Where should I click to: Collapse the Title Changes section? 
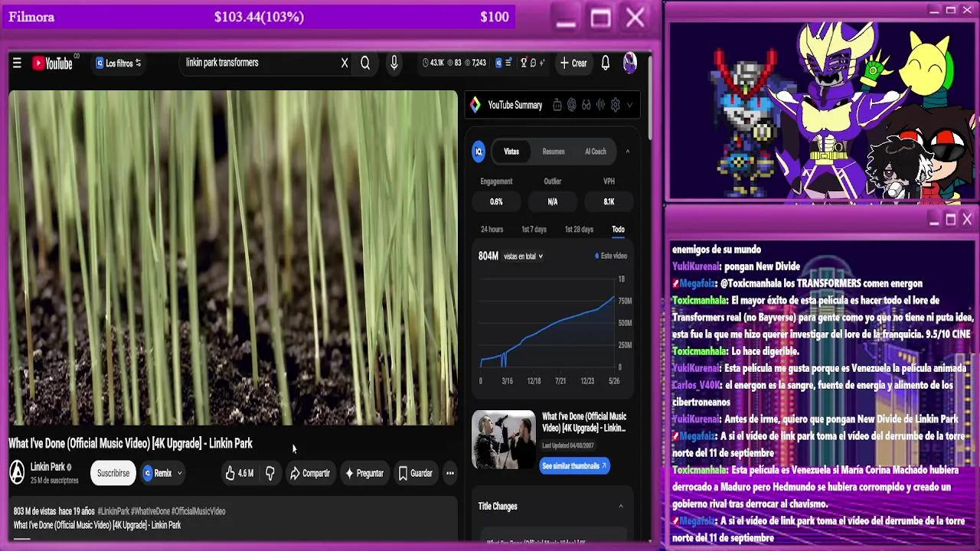(x=621, y=506)
